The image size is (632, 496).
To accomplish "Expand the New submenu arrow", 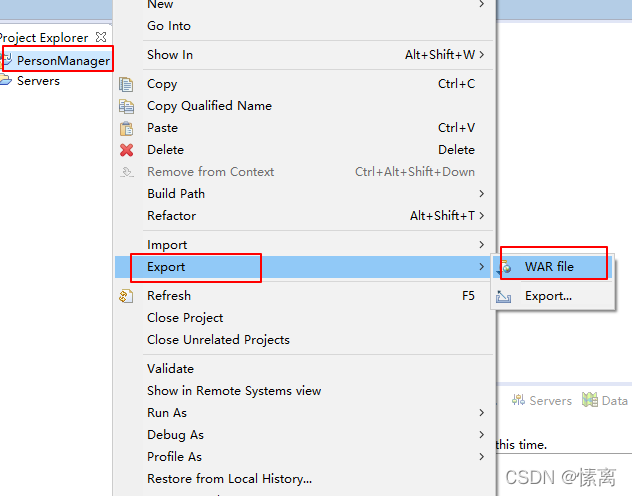I will 482,4.
